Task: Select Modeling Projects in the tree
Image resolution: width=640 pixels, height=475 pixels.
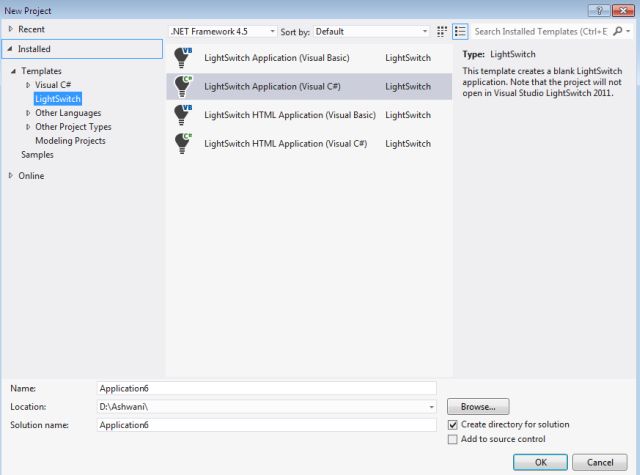Action: pyautogui.click(x=70, y=140)
